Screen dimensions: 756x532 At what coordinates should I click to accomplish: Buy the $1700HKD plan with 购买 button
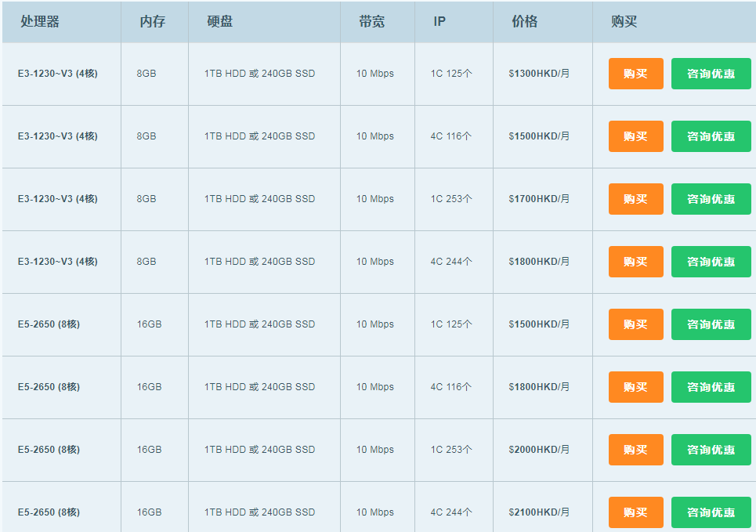click(635, 199)
